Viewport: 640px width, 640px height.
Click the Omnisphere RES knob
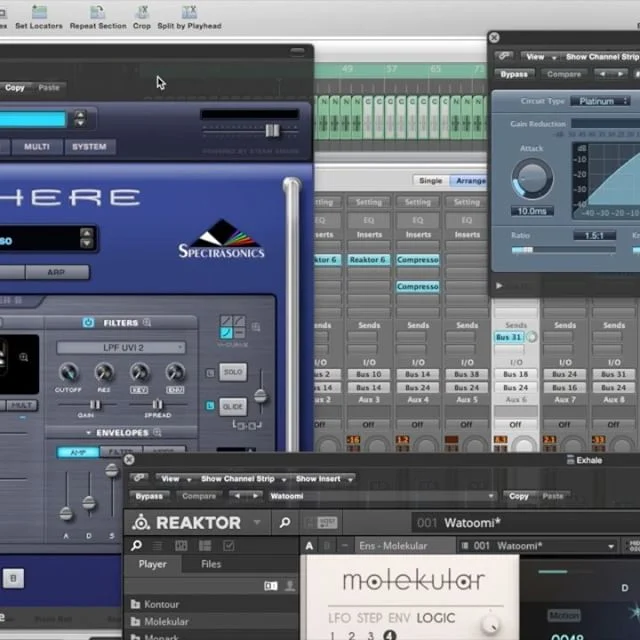pos(104,372)
